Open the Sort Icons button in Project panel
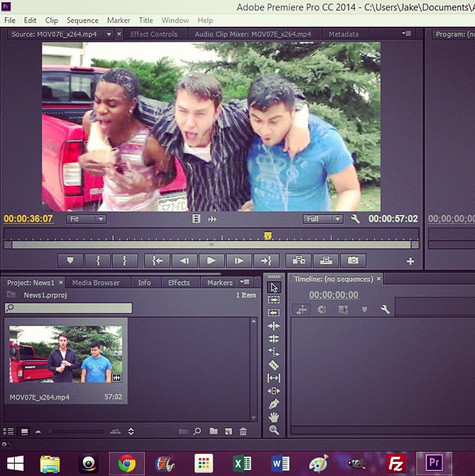Screen dimensions: 475x476 (x=131, y=431)
